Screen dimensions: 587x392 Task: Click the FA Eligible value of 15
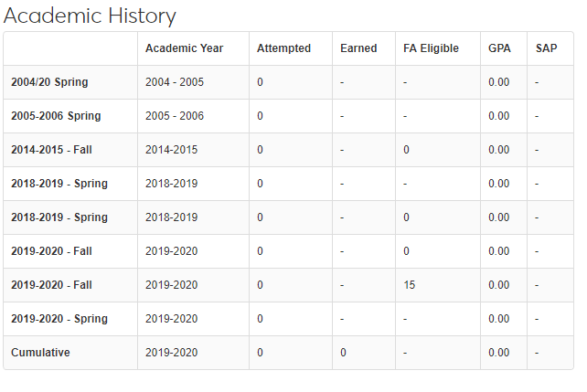point(409,285)
